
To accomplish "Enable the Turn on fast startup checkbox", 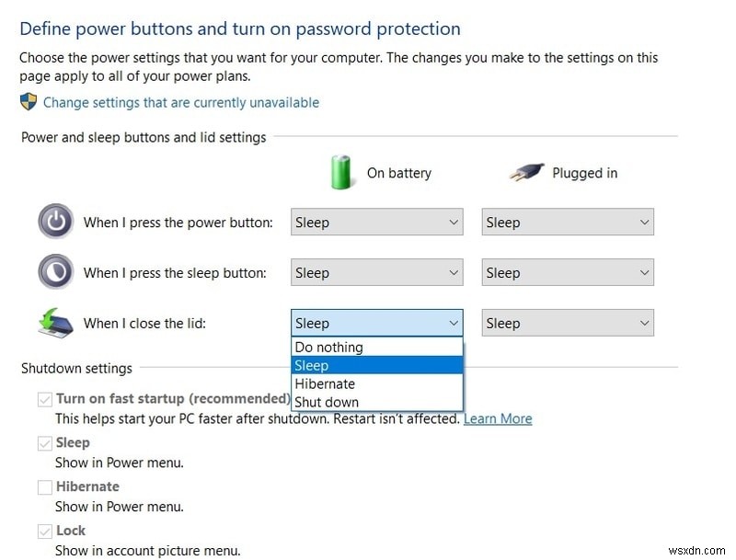I will (44, 398).
